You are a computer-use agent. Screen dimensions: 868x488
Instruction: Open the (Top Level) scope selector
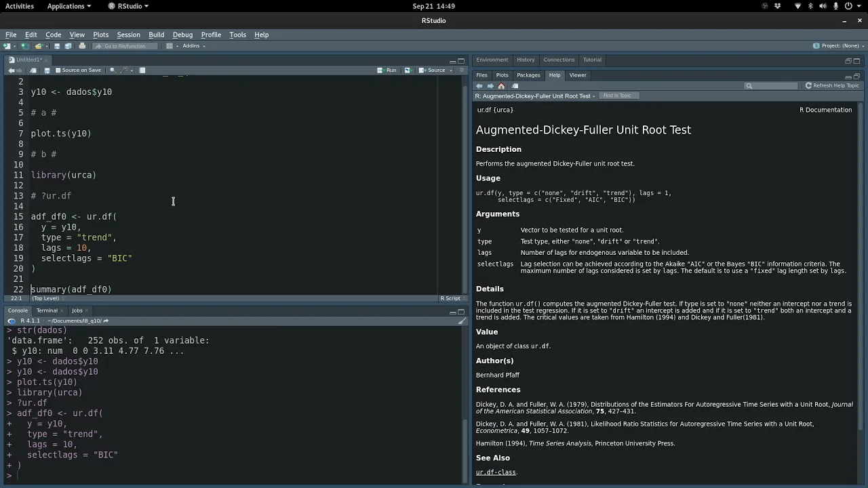click(47, 298)
